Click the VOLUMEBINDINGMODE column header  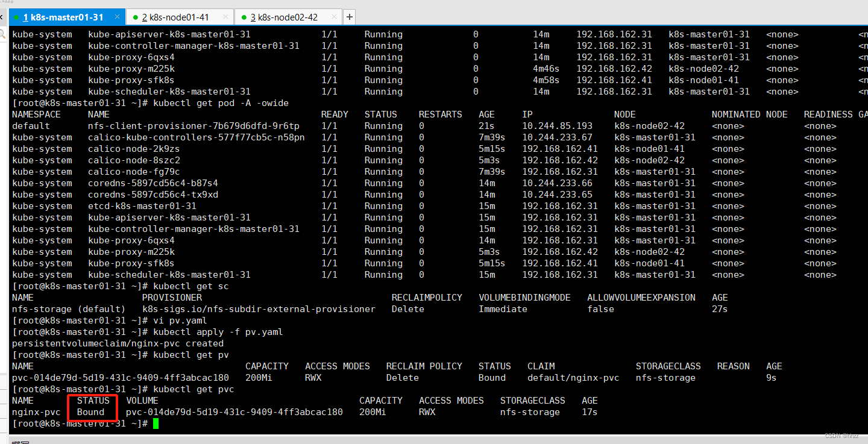coord(525,298)
